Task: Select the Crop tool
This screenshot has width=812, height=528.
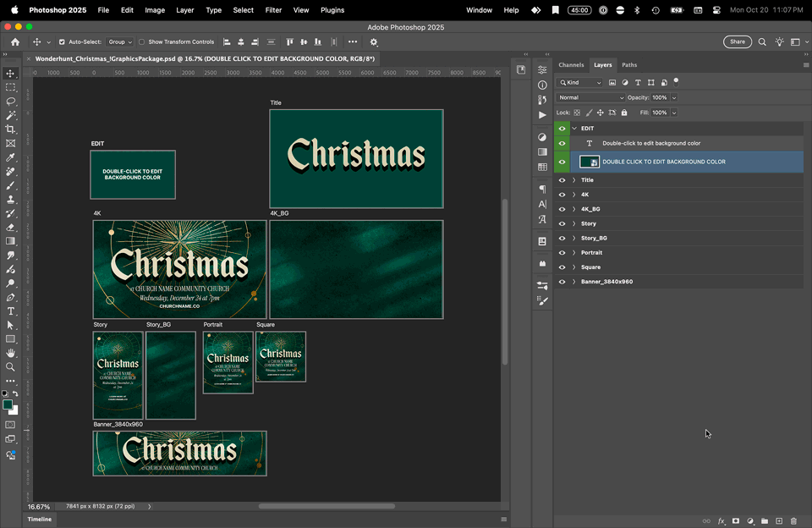Action: coord(11,129)
